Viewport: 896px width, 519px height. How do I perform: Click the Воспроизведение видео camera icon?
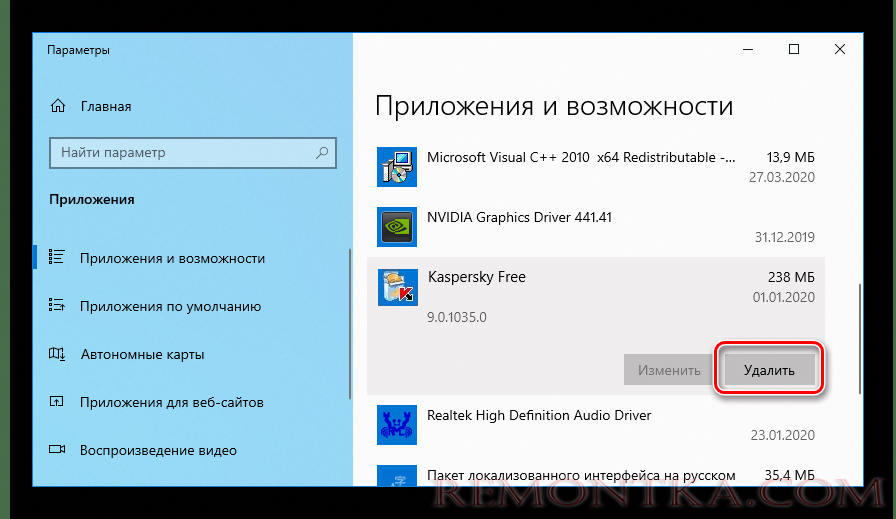(58, 450)
